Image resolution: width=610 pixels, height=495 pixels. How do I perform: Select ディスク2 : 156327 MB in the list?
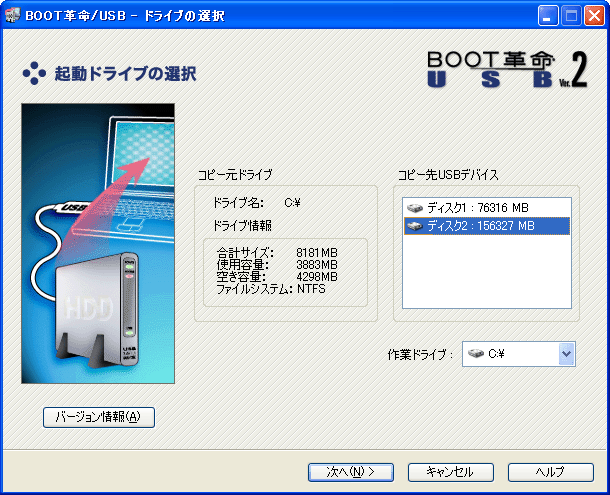(x=487, y=226)
